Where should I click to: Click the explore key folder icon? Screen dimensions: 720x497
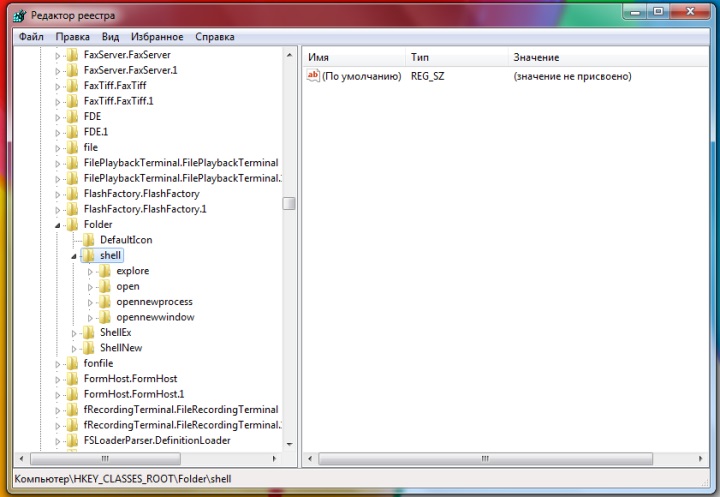[105, 271]
